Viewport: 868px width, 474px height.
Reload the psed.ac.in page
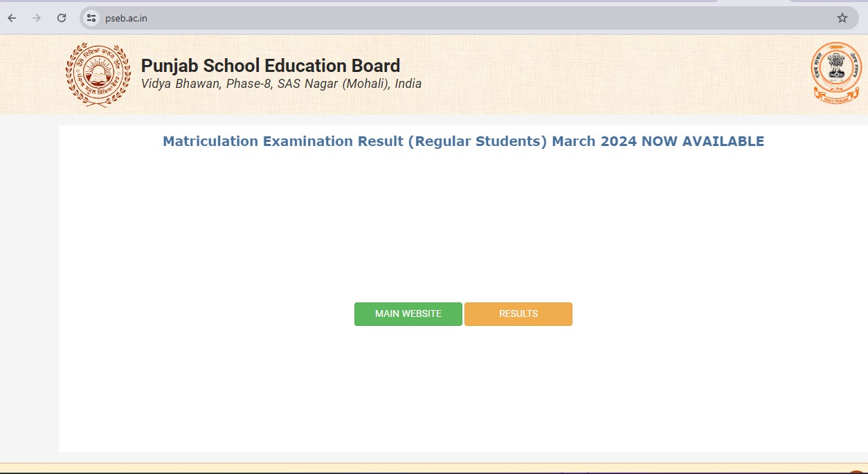62,18
